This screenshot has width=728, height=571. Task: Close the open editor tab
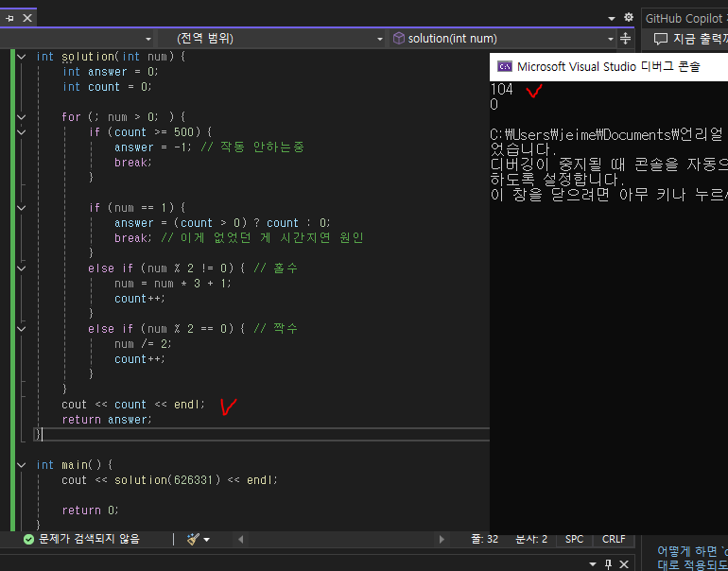[x=27, y=18]
